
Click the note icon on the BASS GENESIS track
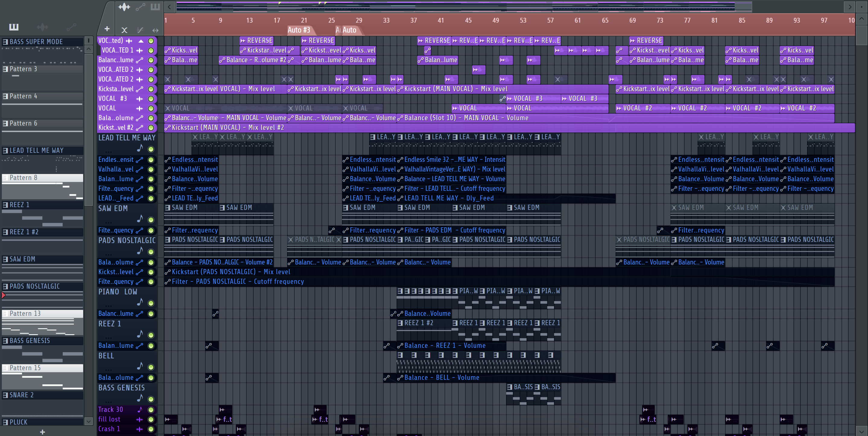point(140,398)
